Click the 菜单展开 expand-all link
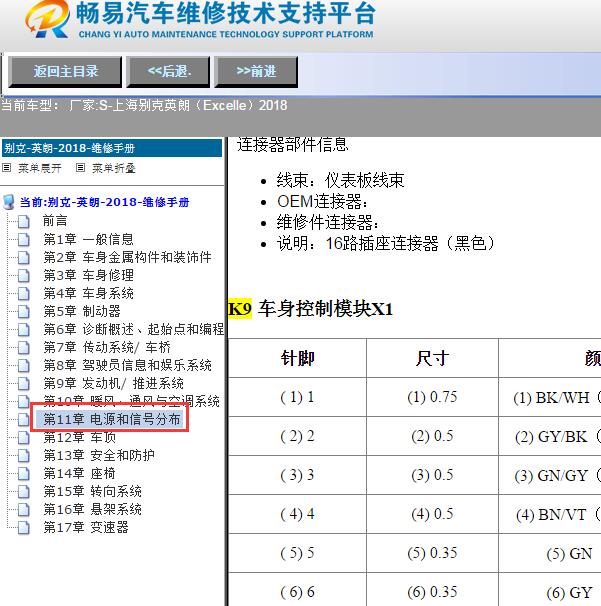Viewport: 601px width, 606px height. (x=40, y=168)
